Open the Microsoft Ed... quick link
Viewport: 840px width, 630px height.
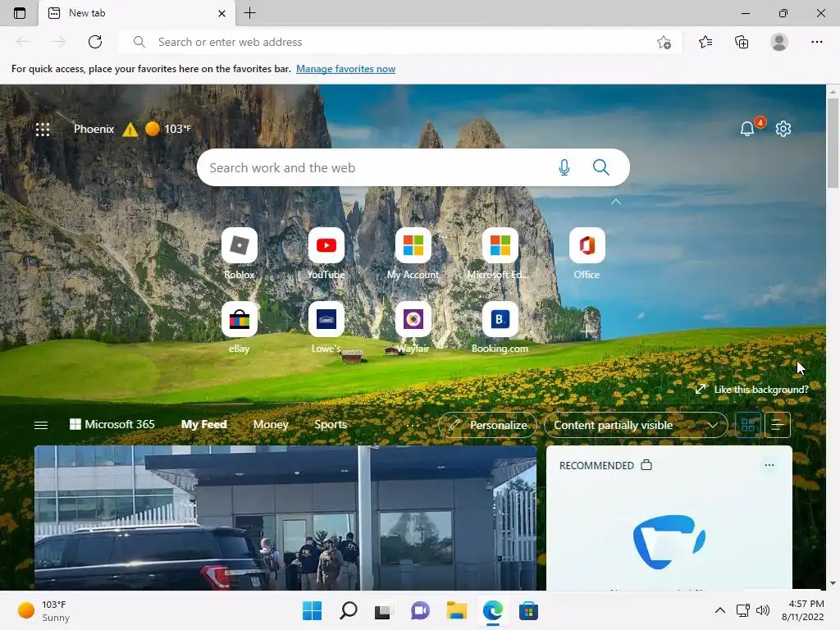coord(500,253)
